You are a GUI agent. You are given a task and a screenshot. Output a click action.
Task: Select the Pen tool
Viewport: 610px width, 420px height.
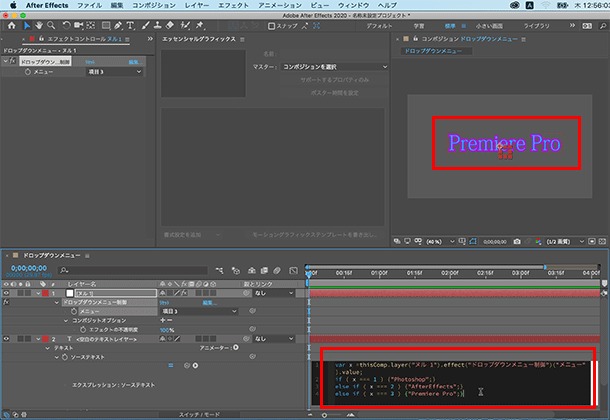[x=118, y=26]
